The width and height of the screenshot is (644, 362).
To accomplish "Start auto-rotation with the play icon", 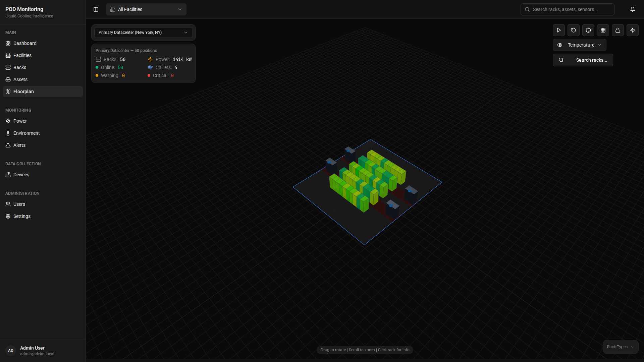I will 558,30.
